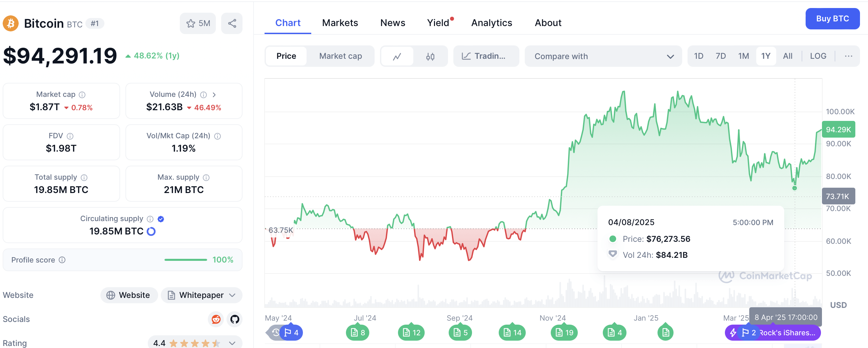The height and width of the screenshot is (348, 868).
Task: Click the line chart type icon
Action: 398,56
